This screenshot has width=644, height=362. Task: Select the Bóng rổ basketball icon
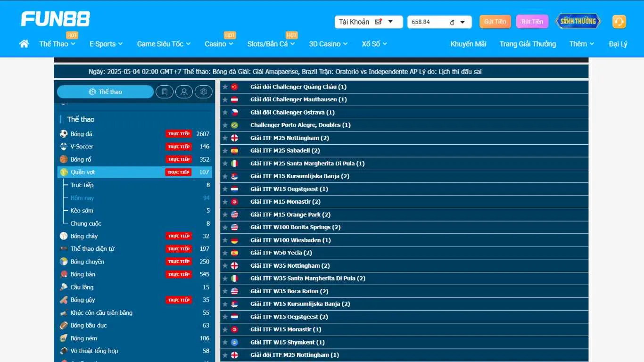click(x=64, y=159)
